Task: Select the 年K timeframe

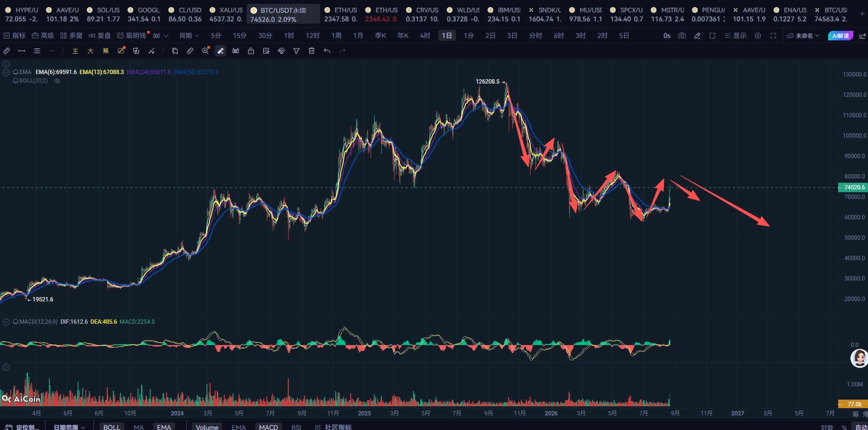Action: (x=403, y=36)
